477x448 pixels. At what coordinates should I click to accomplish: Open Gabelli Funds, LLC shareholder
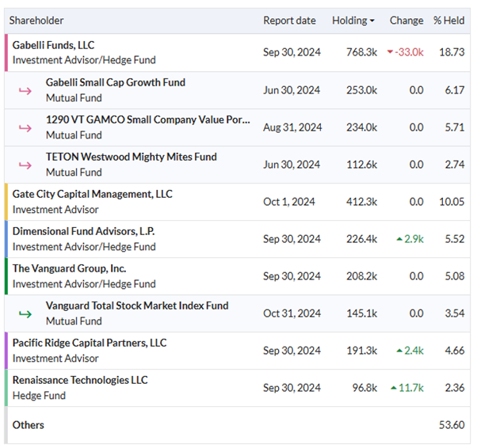53,45
